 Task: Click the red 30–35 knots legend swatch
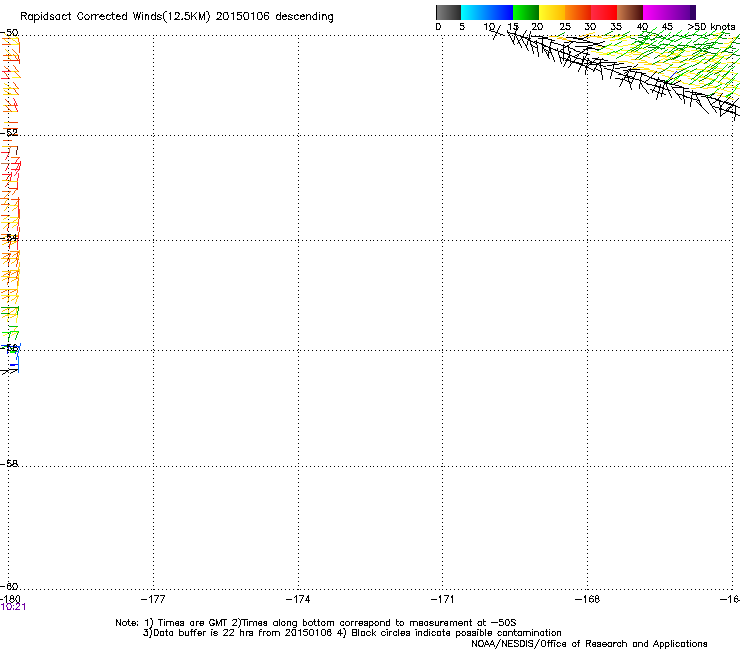(x=604, y=12)
